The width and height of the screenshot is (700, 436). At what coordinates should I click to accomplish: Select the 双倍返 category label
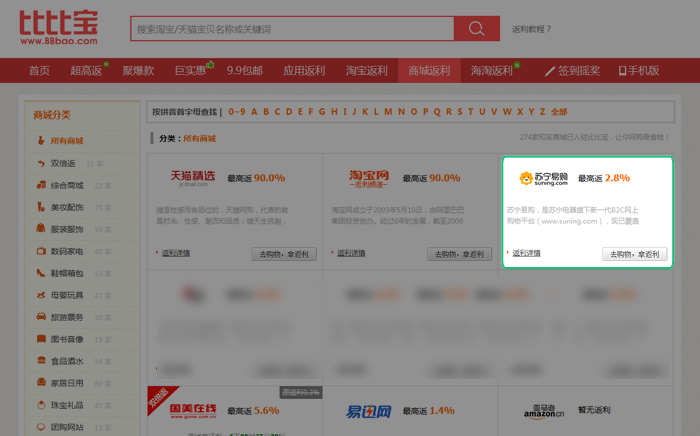tap(63, 163)
